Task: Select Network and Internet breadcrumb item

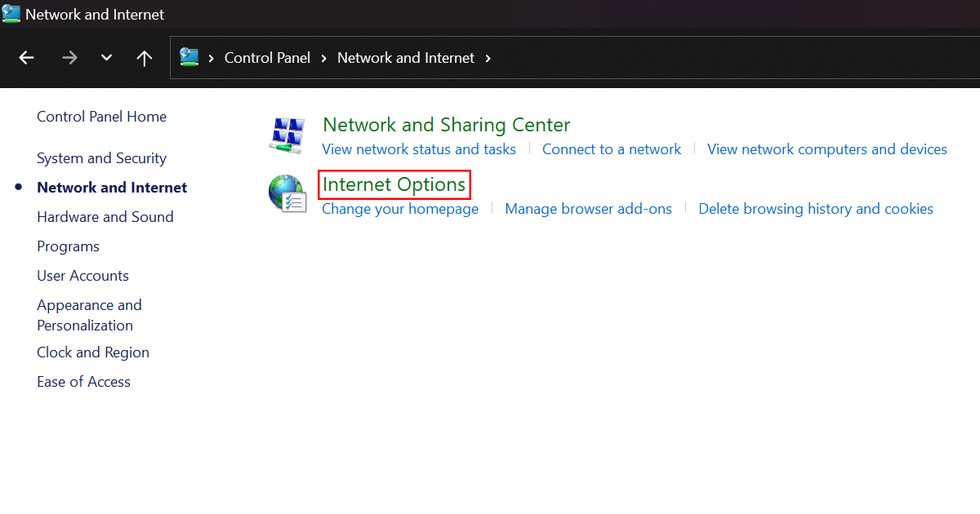Action: [405, 58]
